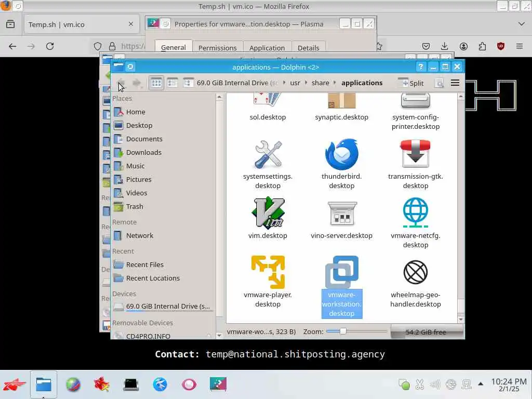Screen dimensions: 532x399
Task: Select the vino-server.desktop icon
Action: pos(342,214)
